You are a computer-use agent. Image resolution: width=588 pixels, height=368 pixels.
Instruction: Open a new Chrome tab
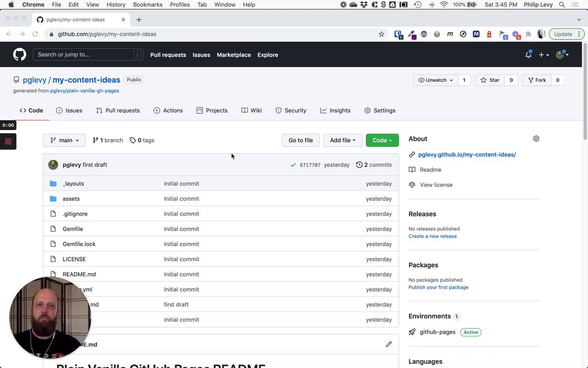[x=139, y=20]
